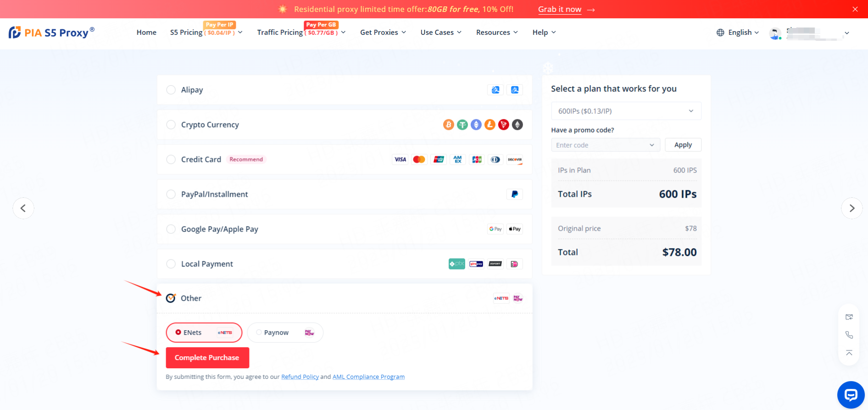
Task: Click the phone contact icon
Action: click(x=849, y=335)
